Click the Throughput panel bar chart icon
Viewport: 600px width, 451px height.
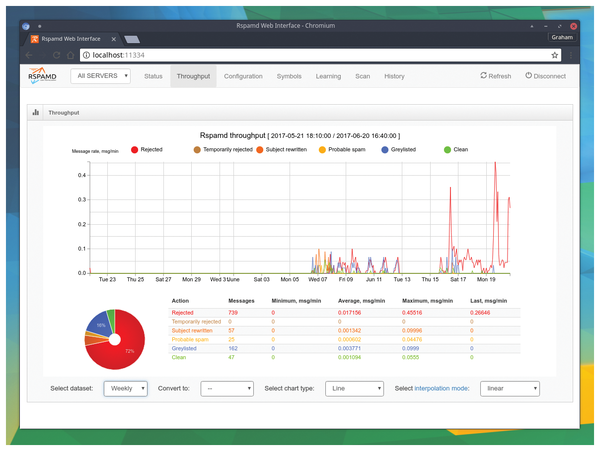tap(36, 112)
